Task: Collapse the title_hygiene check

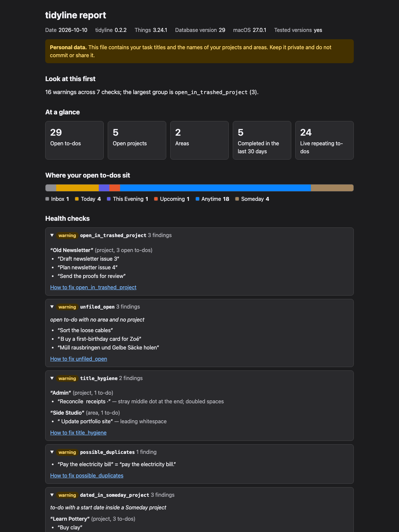Action: tap(52, 378)
